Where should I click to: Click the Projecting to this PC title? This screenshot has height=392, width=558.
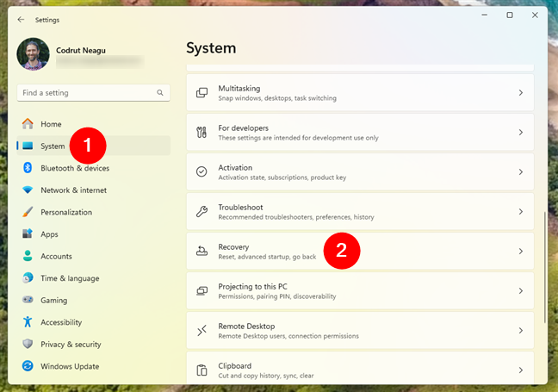[x=252, y=287]
